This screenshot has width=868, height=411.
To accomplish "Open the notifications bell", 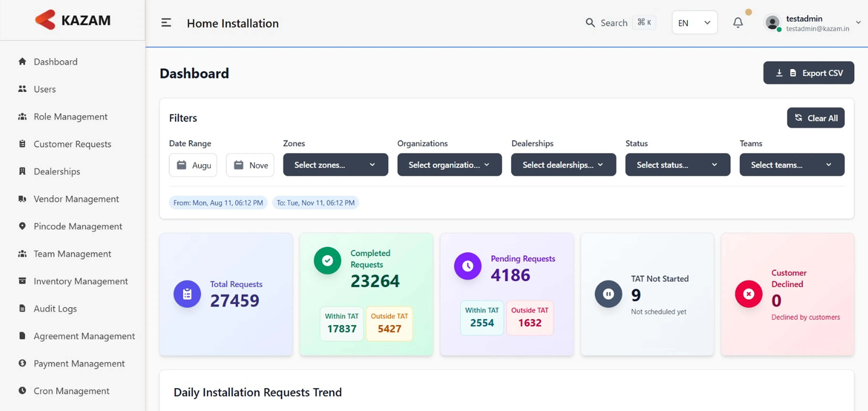I will pyautogui.click(x=738, y=23).
